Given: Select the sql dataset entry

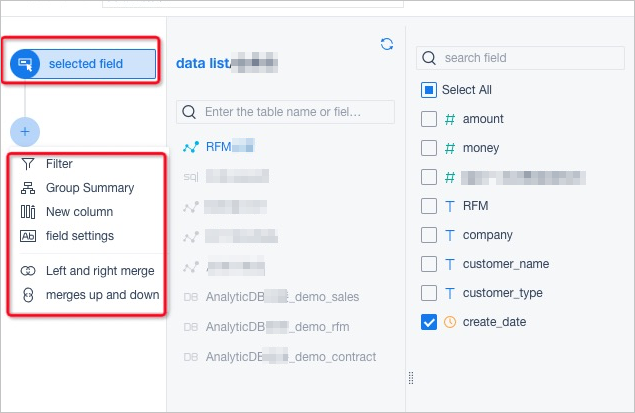Looking at the screenshot, I should 226,176.
